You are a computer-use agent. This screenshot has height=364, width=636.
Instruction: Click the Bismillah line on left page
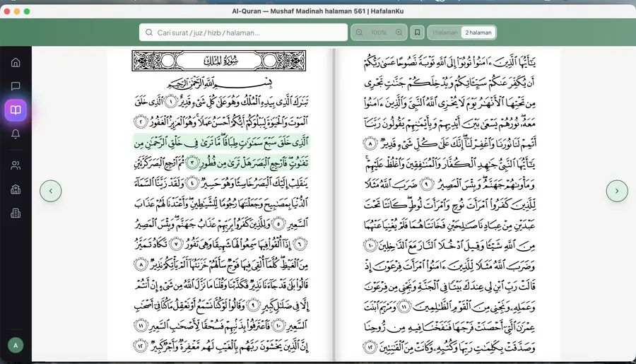(220, 83)
